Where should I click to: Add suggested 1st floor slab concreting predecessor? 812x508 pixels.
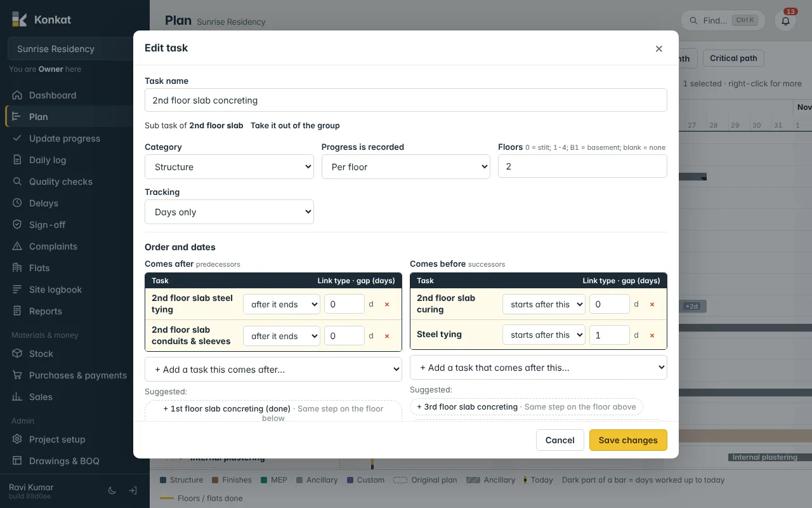273,411
